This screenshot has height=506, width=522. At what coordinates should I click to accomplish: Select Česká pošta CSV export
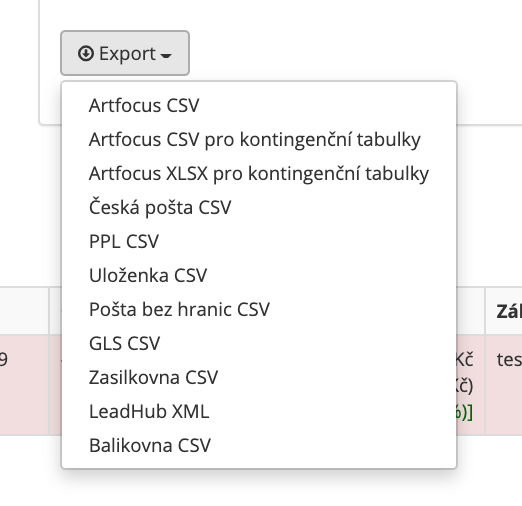(x=259, y=207)
